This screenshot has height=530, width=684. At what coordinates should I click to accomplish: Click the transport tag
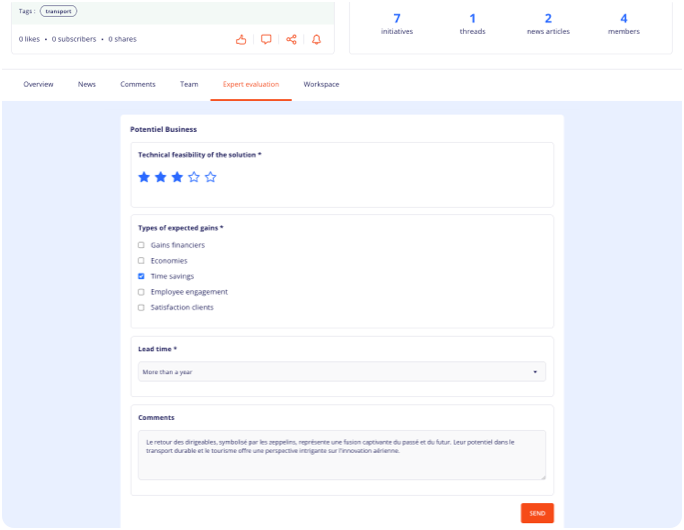tap(58, 11)
